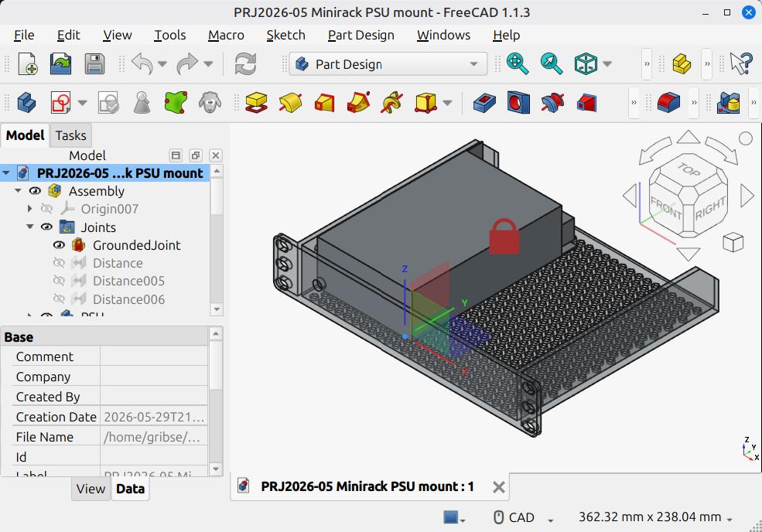762x532 pixels.
Task: Create a new document
Action: pos(28,64)
